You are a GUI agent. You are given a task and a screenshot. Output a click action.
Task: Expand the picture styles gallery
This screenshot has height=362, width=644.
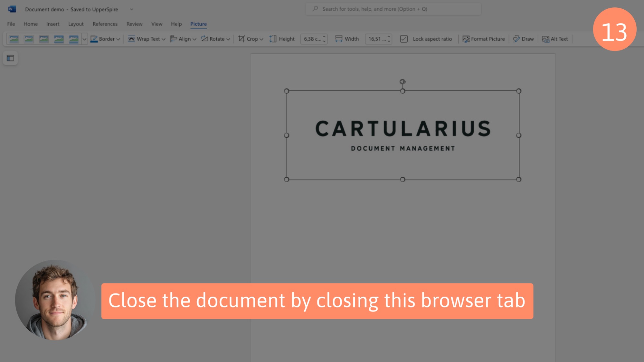(x=84, y=39)
